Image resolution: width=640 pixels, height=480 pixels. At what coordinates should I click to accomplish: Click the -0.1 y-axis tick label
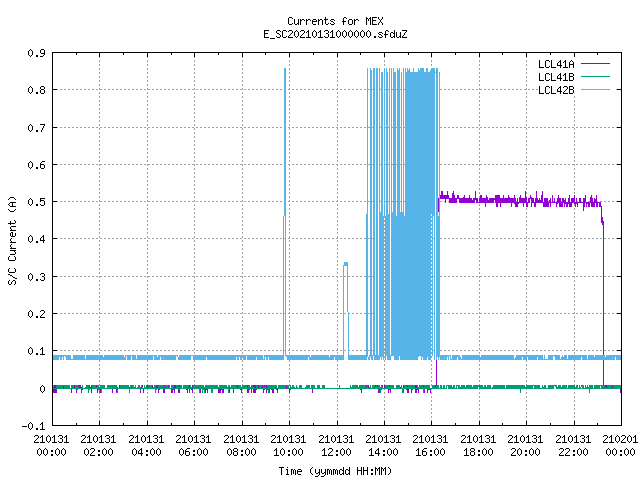tap(33, 426)
